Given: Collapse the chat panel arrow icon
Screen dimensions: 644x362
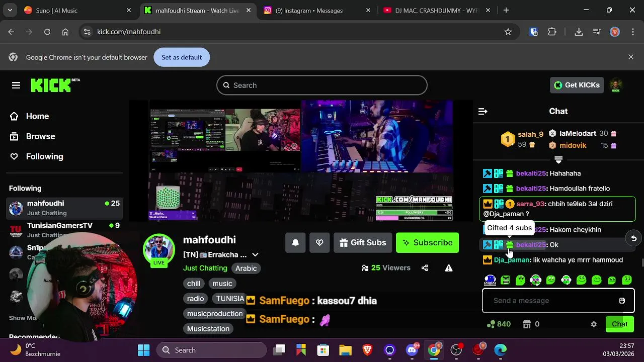Looking at the screenshot, I should [482, 111].
